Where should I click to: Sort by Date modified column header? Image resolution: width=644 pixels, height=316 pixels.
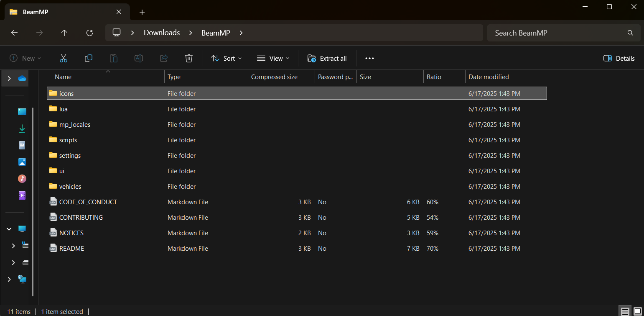(x=507, y=77)
